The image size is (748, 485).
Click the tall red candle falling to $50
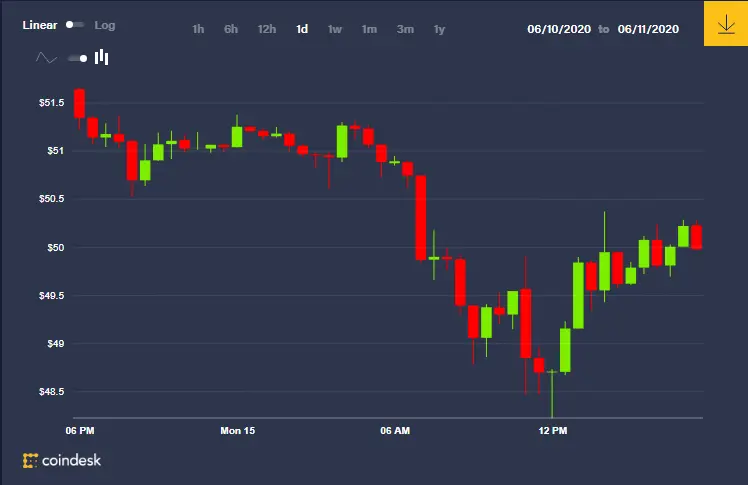421,218
